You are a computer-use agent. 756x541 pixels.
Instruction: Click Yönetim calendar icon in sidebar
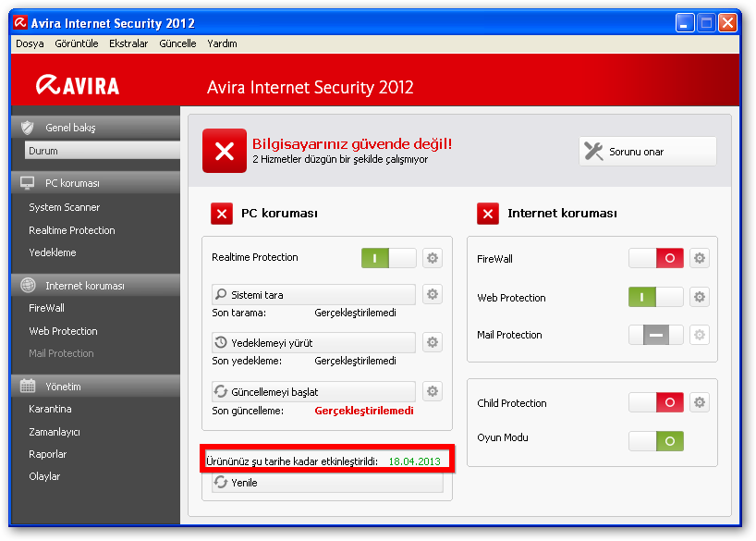point(28,386)
